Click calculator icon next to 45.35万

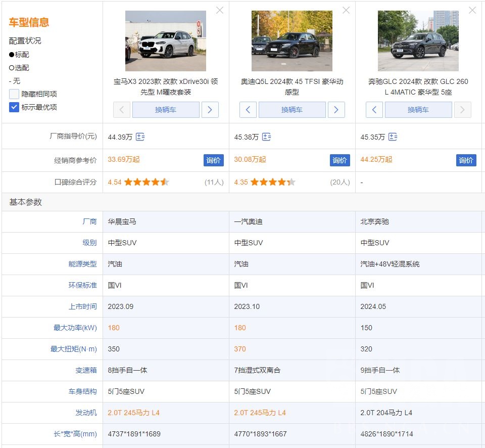click(x=393, y=137)
